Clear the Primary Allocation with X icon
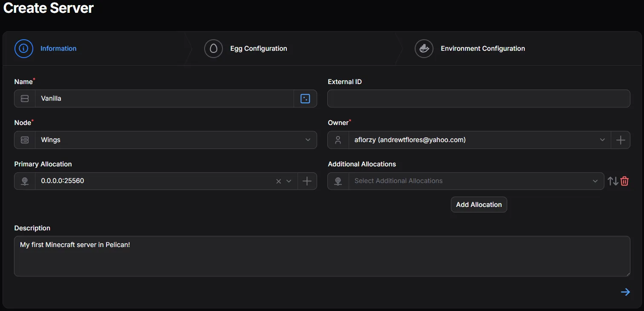 click(278, 181)
